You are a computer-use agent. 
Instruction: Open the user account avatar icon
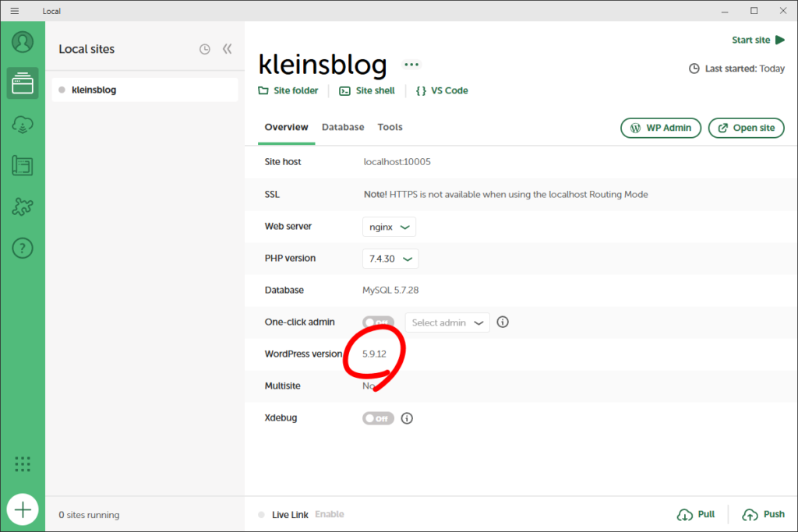[23, 42]
